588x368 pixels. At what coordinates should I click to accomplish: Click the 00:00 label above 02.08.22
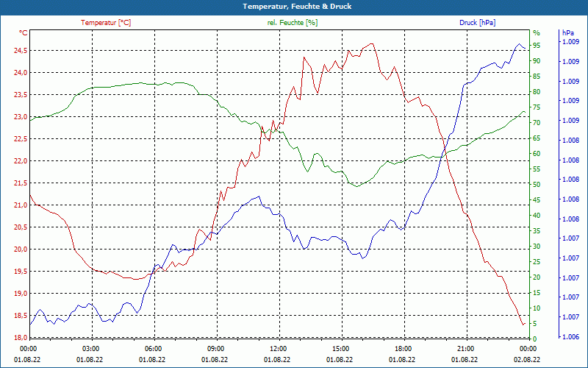[527, 348]
